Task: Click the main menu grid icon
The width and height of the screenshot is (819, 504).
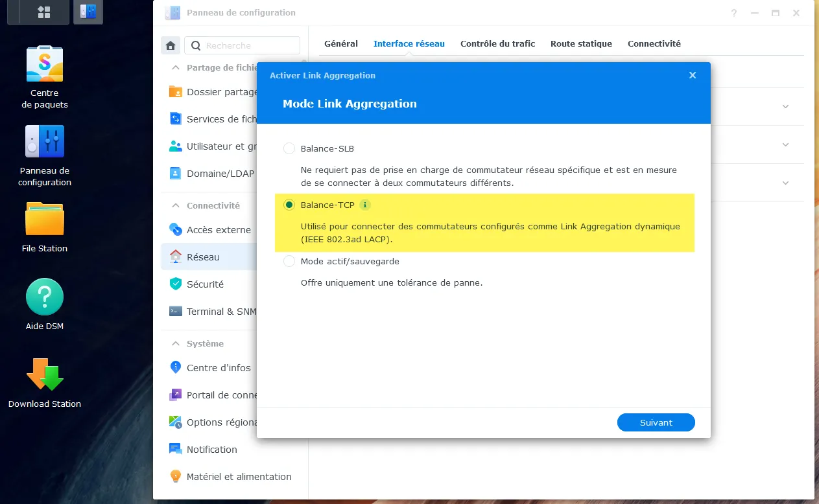Action: click(x=44, y=12)
